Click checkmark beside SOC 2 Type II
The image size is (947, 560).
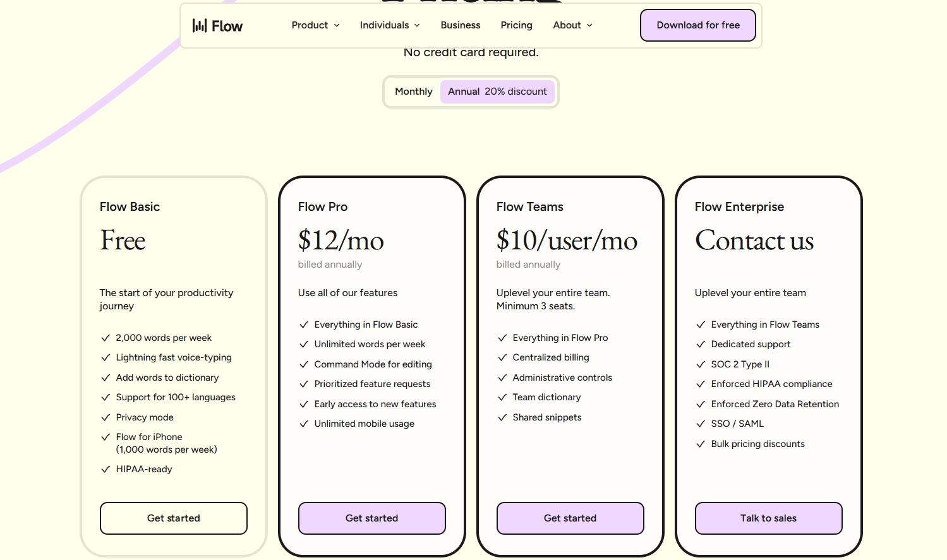[x=701, y=364]
